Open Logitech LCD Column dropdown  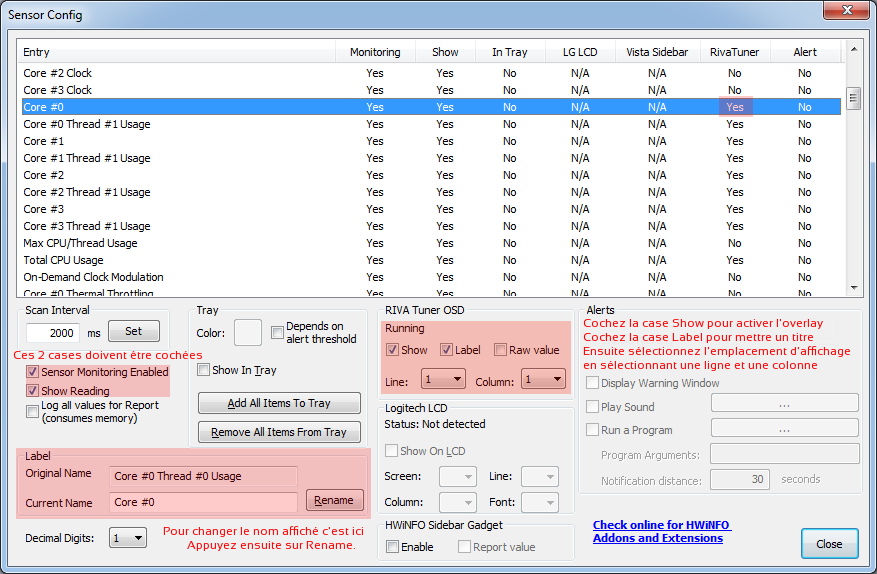458,502
